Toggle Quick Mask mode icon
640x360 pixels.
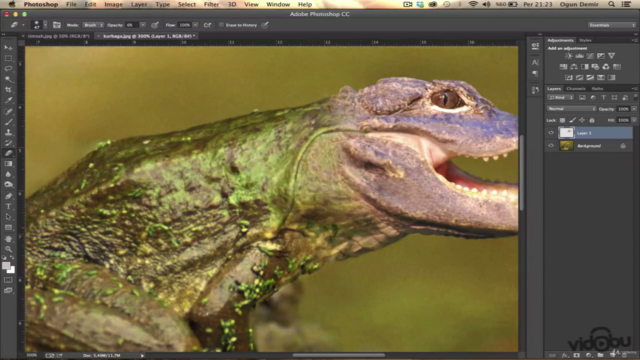click(x=8, y=280)
